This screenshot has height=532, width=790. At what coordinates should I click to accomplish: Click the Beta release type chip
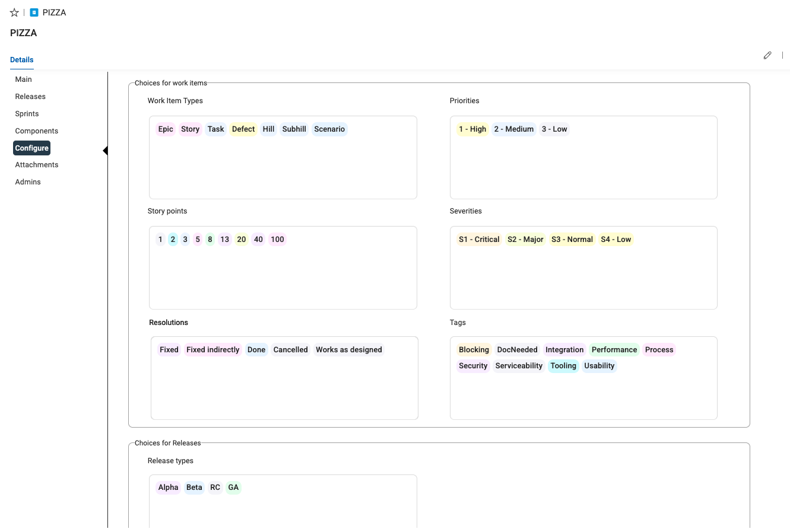click(194, 488)
